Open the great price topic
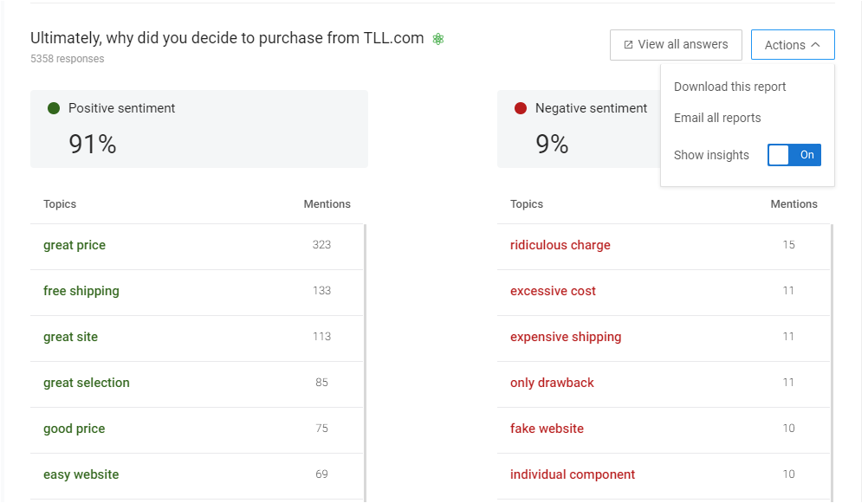Viewport: 868px width, 503px height. pyautogui.click(x=74, y=245)
